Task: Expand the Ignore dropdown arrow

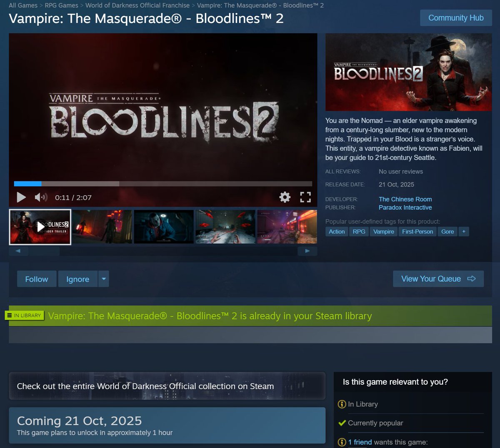Action: [x=104, y=279]
